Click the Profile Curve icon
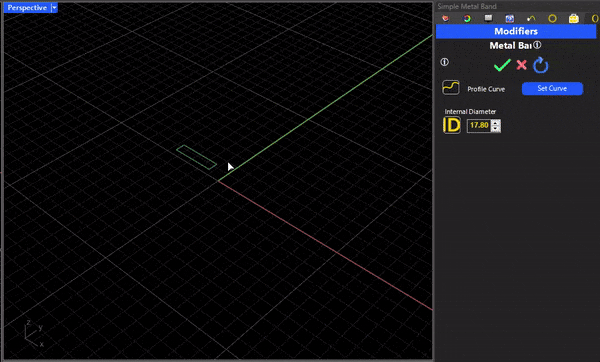 click(451, 88)
